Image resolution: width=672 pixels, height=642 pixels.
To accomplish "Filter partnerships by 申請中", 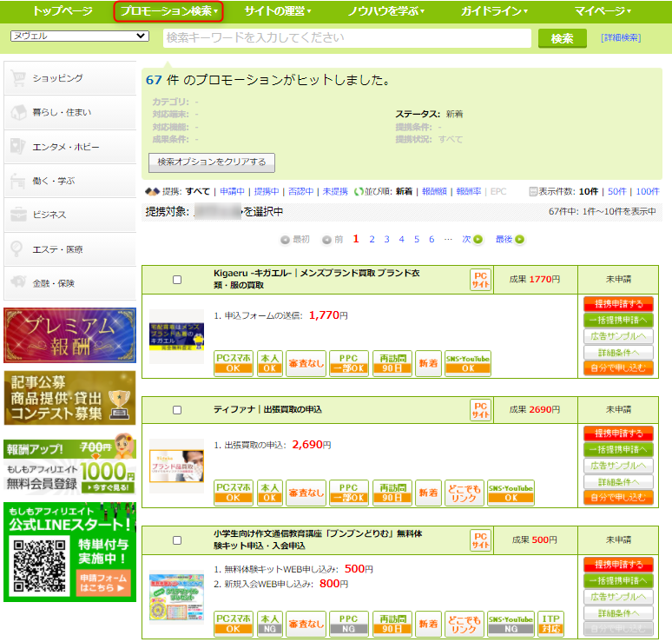I will 232,192.
